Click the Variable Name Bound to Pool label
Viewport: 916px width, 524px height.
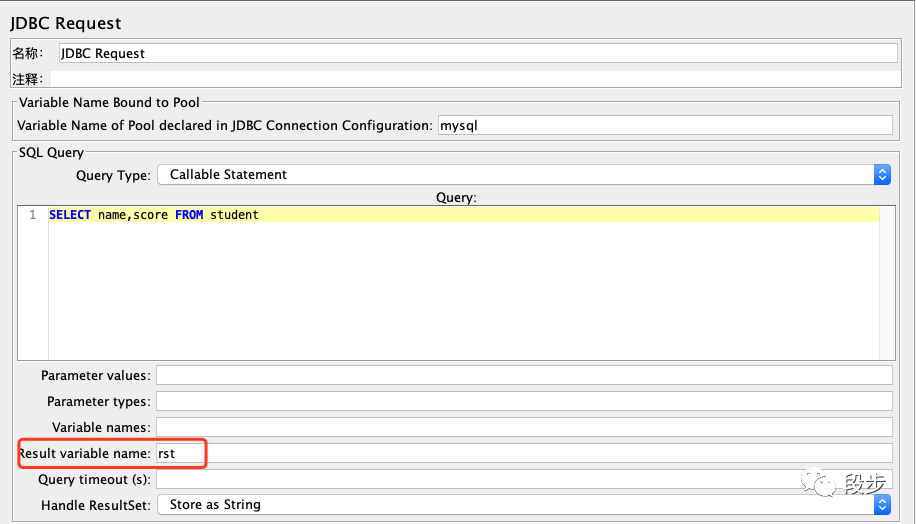[x=109, y=102]
